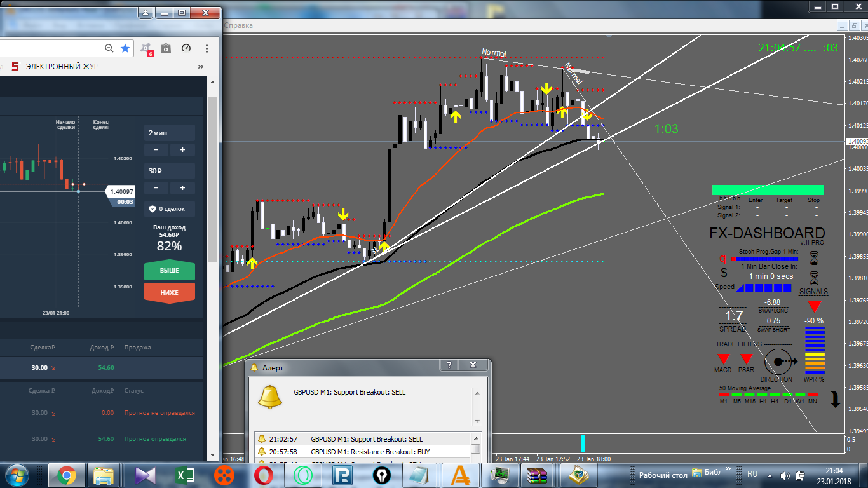
Task: Bookmark this page with the star icon
Action: tap(125, 48)
